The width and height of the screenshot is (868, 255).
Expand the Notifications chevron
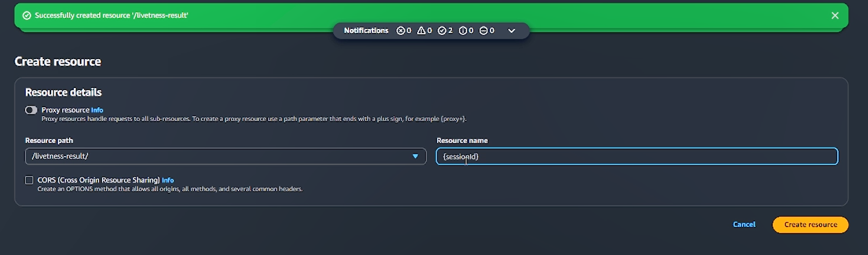[511, 31]
